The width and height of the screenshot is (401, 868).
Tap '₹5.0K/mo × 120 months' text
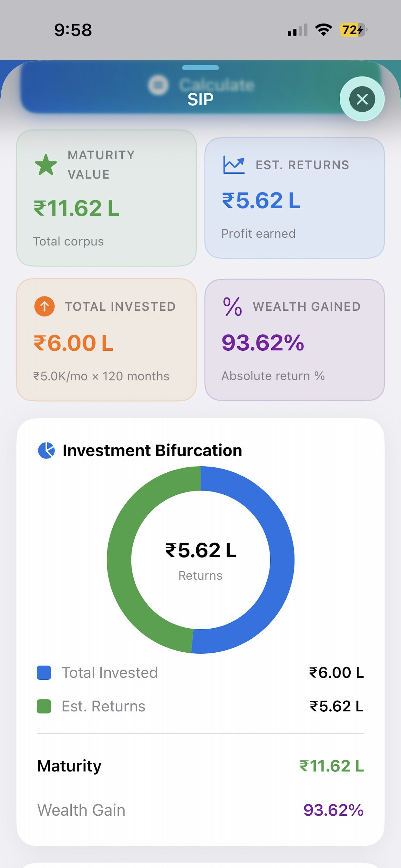(101, 376)
